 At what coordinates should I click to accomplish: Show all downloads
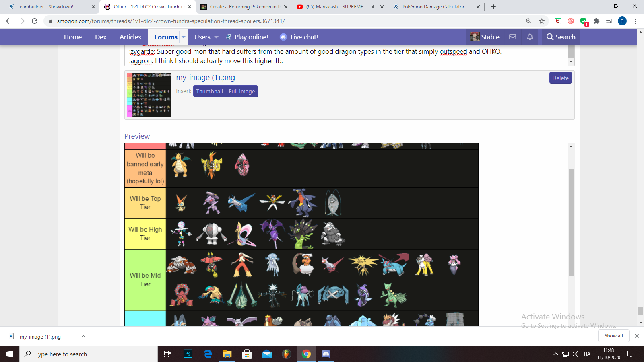point(613,336)
